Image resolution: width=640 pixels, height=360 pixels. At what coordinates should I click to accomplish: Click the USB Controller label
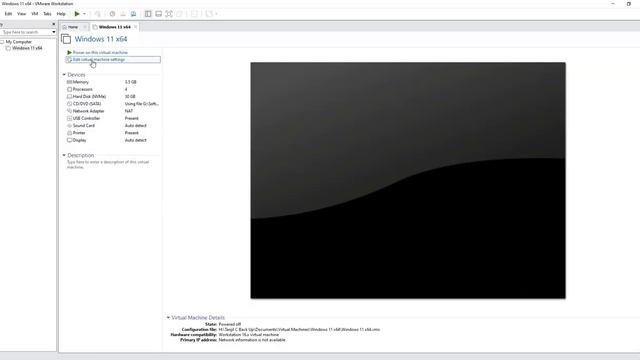click(x=86, y=118)
